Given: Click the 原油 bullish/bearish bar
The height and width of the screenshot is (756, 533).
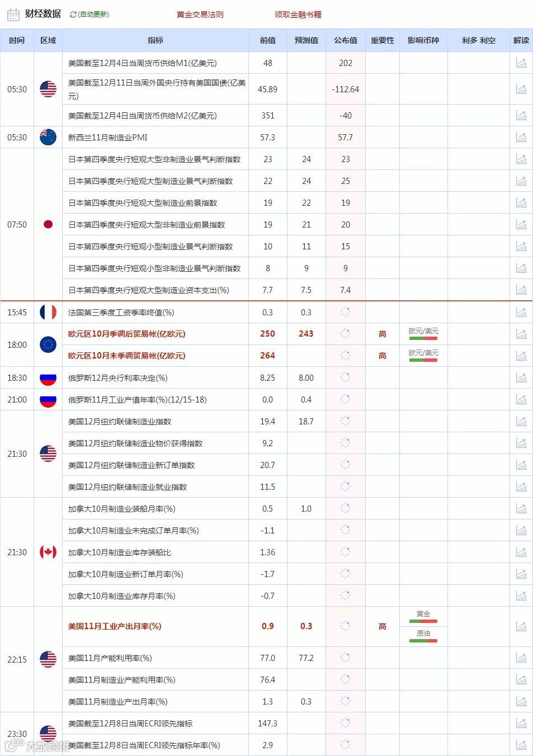Looking at the screenshot, I should coord(423,641).
